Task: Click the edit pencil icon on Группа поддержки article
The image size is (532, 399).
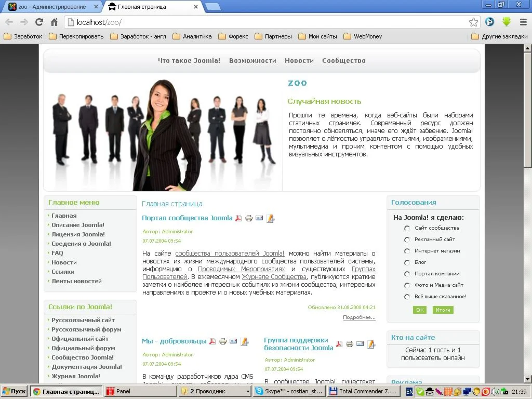Action: pyautogui.click(x=371, y=344)
